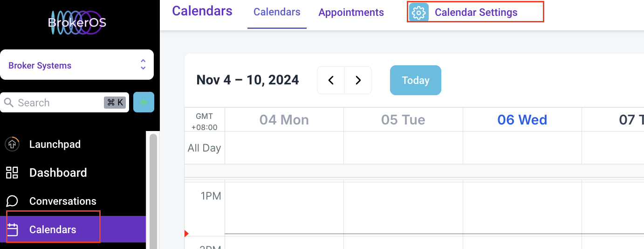Click the account switcher up-down chevrons
The width and height of the screenshot is (644, 249).
point(143,65)
